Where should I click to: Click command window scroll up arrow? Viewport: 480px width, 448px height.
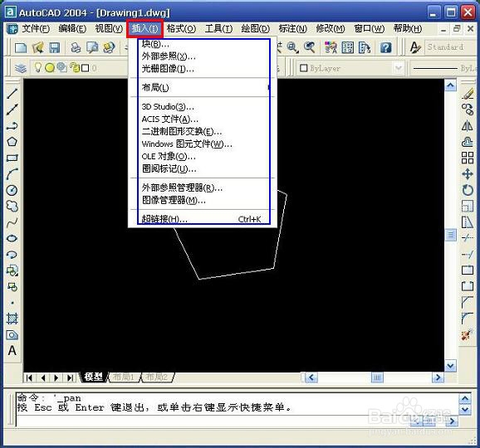click(465, 398)
